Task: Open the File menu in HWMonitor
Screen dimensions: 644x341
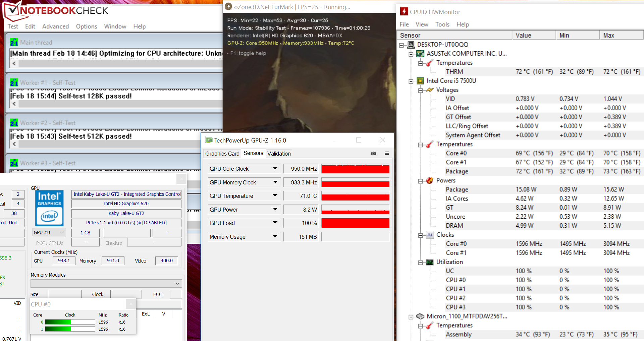Action: pyautogui.click(x=404, y=24)
